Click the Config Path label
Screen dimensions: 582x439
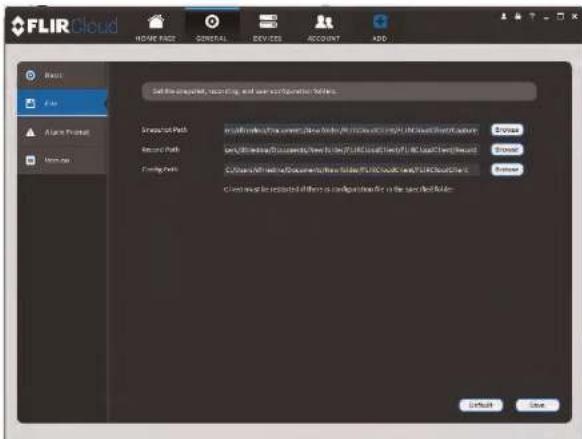[x=160, y=169]
